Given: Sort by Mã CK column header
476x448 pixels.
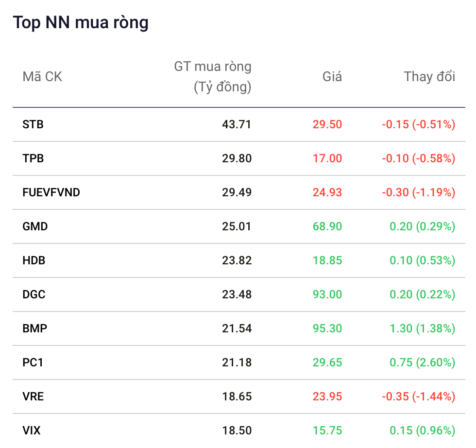Looking at the screenshot, I should click(x=42, y=77).
